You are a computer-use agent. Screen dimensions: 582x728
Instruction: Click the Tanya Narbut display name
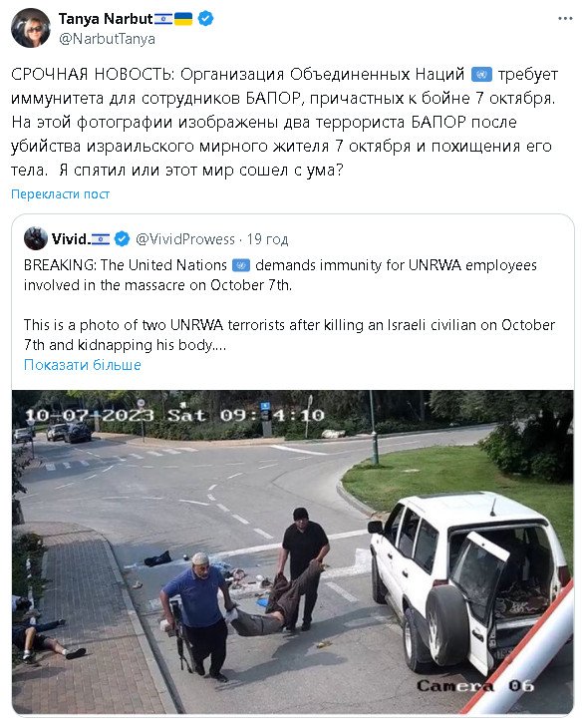click(x=106, y=19)
